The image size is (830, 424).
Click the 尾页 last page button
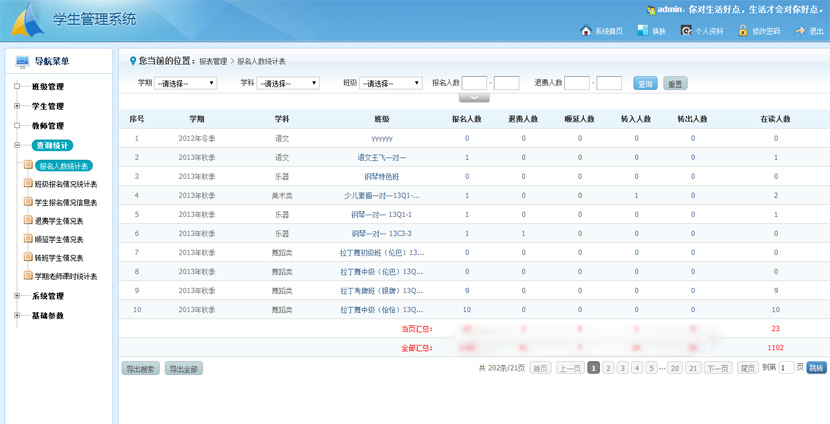click(x=747, y=368)
